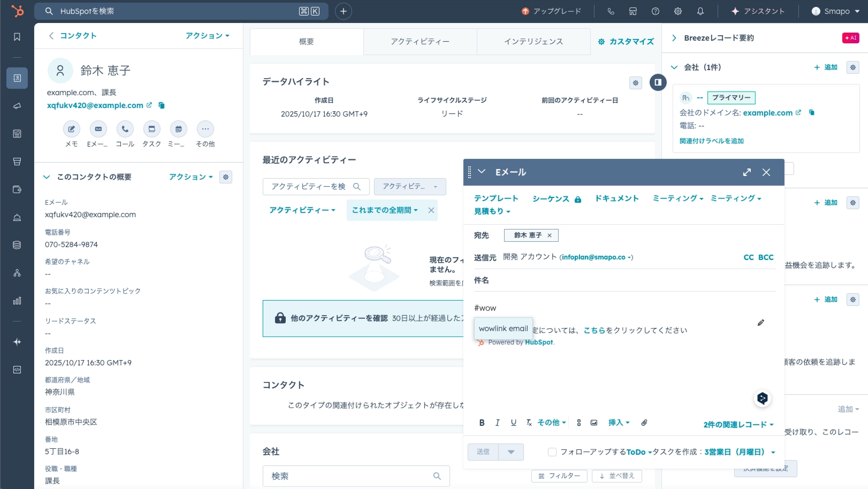Click the カスタマイズ link
The height and width of the screenshot is (489, 868).
coord(626,42)
